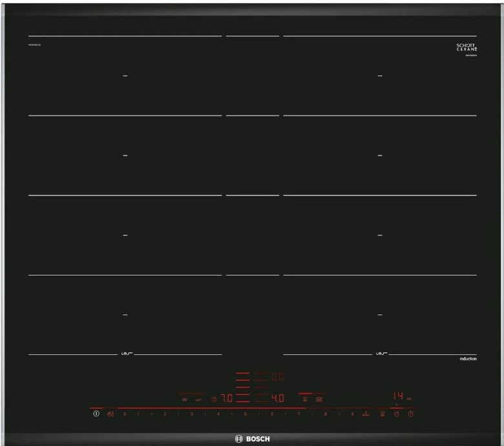Tap level 0 on the power slider
Viewport: 504px width, 446px height.
point(125,413)
